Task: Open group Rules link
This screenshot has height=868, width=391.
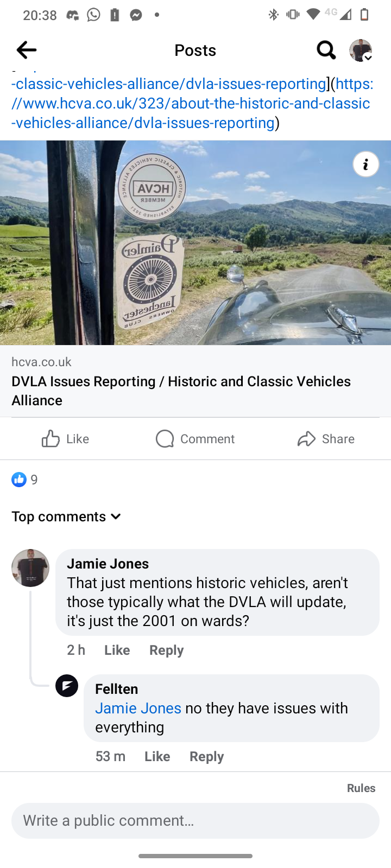Action: click(x=361, y=788)
